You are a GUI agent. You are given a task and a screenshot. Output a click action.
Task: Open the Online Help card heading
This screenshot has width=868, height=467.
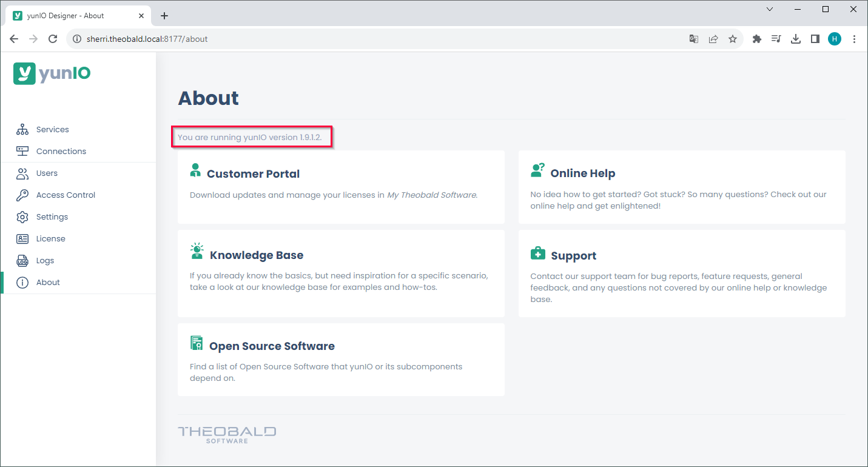583,173
